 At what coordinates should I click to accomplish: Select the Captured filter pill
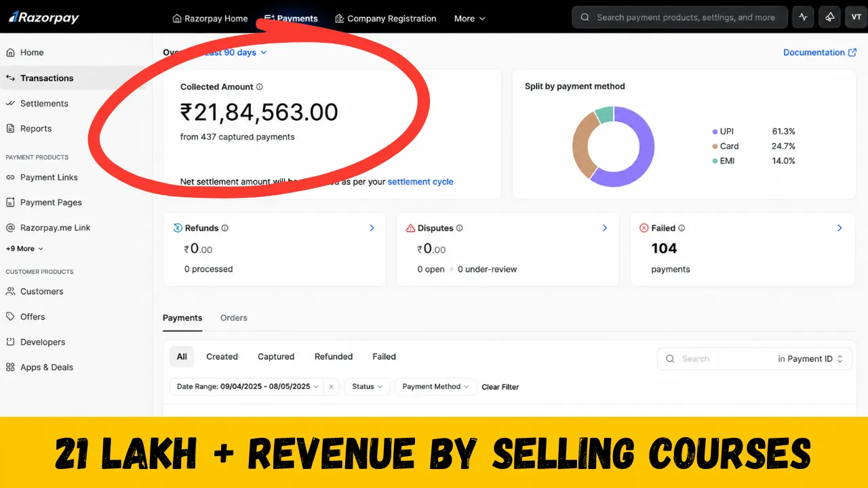coord(276,357)
